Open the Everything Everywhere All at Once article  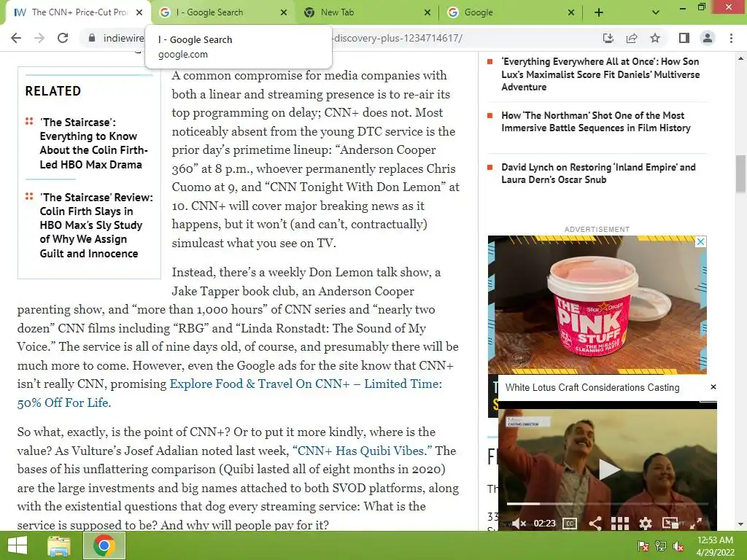(600, 74)
